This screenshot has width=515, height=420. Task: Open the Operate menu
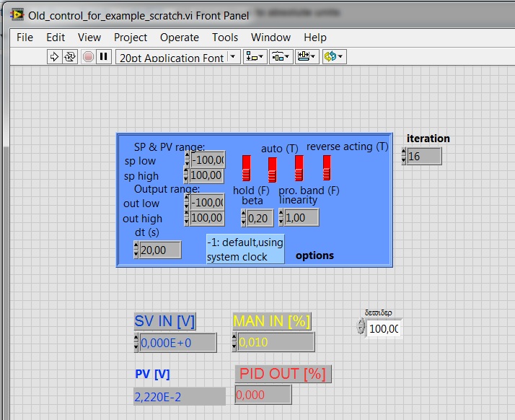click(x=180, y=38)
